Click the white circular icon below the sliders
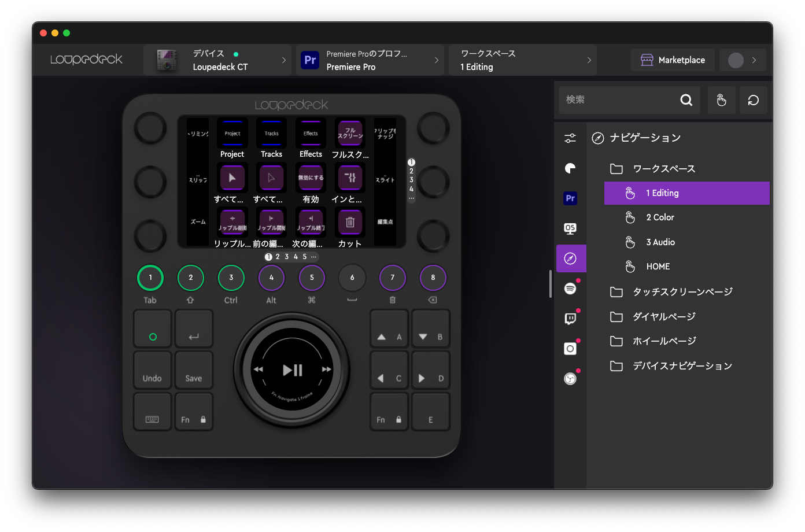Image resolution: width=805 pixels, height=532 pixels. pyautogui.click(x=570, y=168)
